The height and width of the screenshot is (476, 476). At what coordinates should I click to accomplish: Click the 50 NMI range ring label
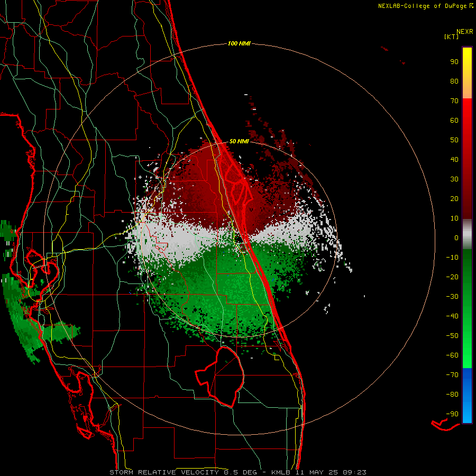239,141
